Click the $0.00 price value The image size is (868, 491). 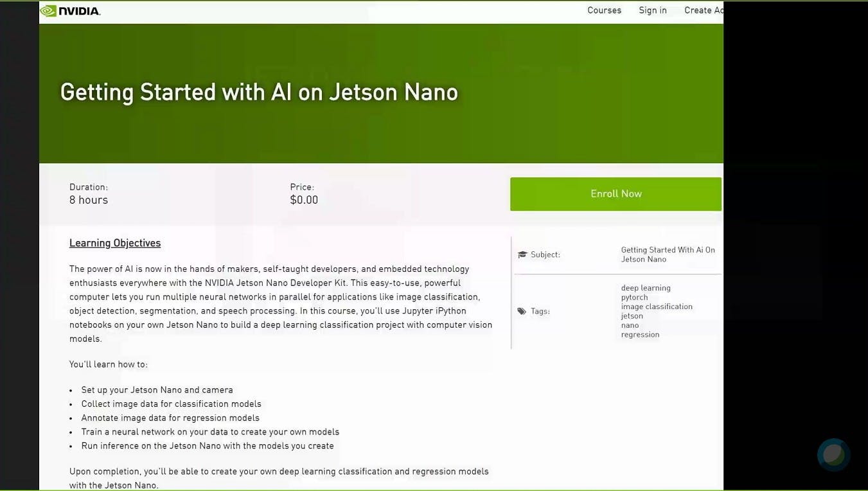pyautogui.click(x=304, y=200)
